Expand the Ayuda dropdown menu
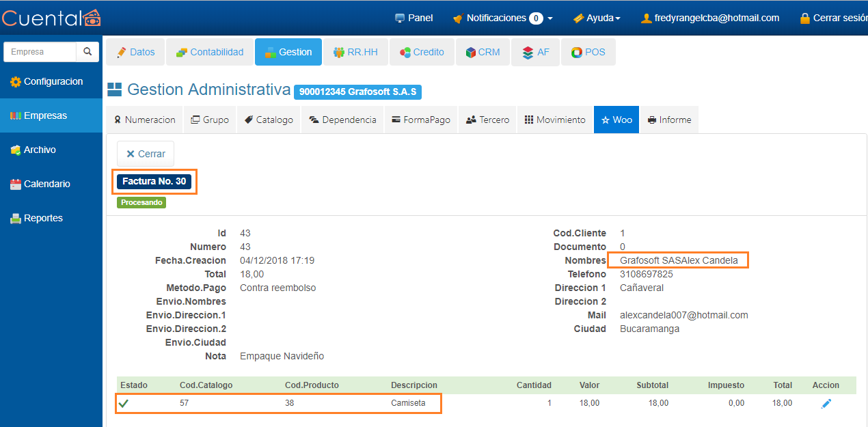Image resolution: width=868 pixels, height=427 pixels. coord(597,18)
